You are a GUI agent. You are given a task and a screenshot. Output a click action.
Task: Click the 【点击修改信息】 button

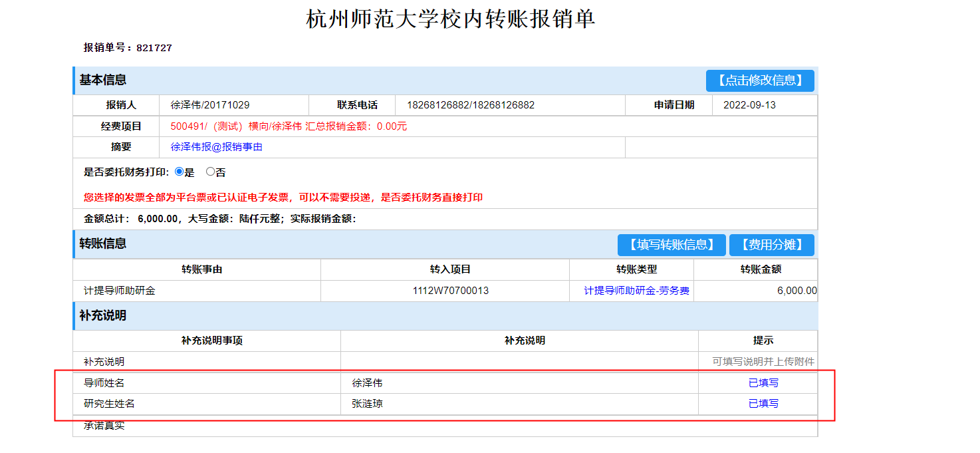point(760,80)
